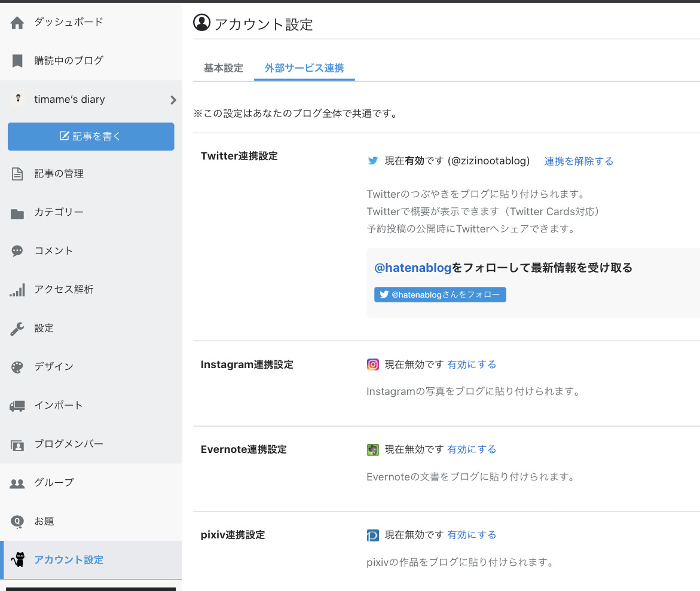Open the dashboard home icon
Screen dimensions: 700x591
(17, 22)
